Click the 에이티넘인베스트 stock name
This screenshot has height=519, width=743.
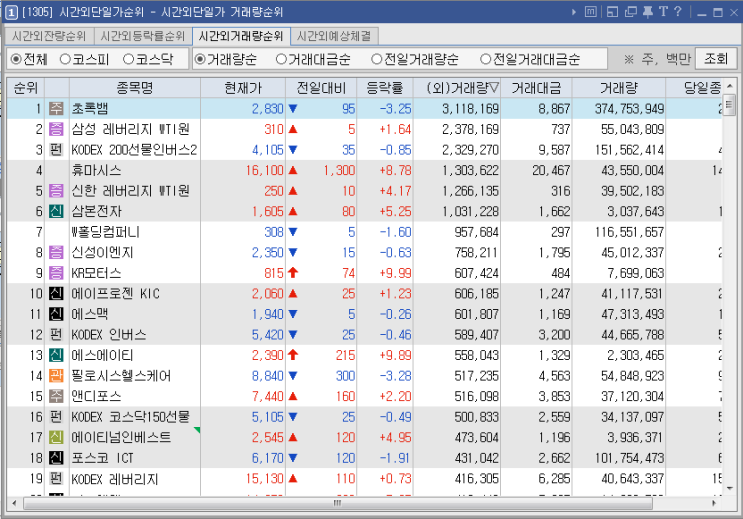point(121,437)
